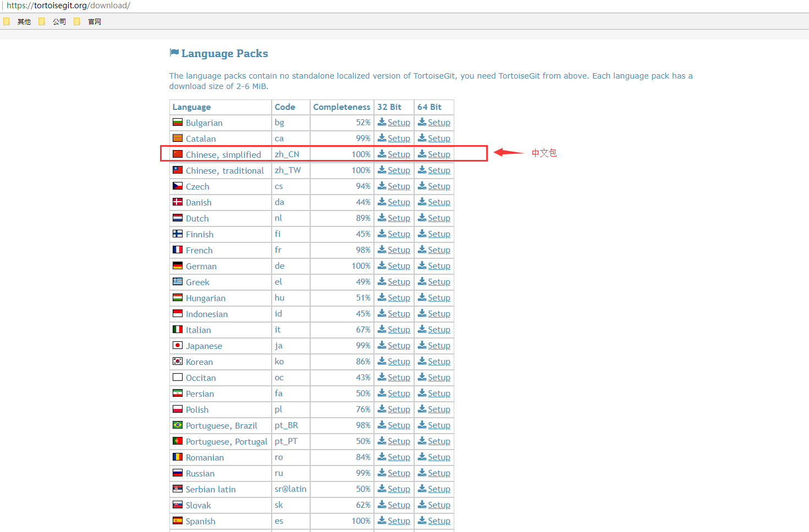This screenshot has width=809, height=532.
Task: Click the Indonesian flag icon
Action: point(178,313)
